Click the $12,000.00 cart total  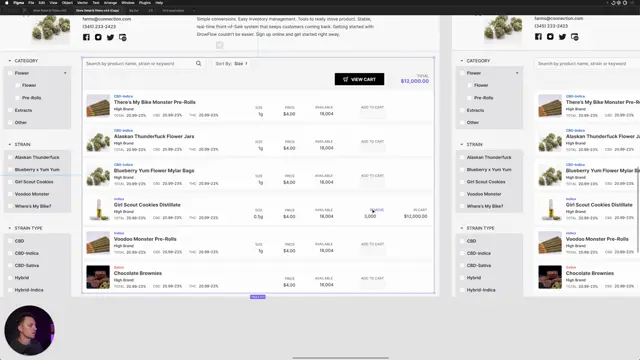(415, 81)
